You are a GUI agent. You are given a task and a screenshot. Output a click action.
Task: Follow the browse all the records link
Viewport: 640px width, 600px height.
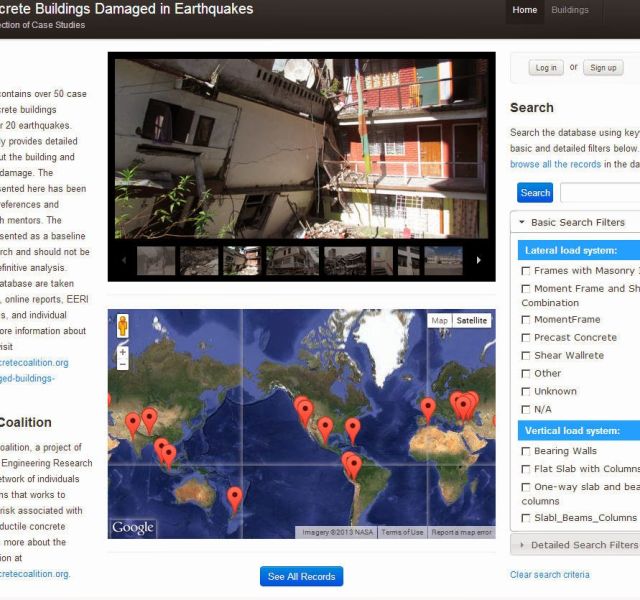555,164
